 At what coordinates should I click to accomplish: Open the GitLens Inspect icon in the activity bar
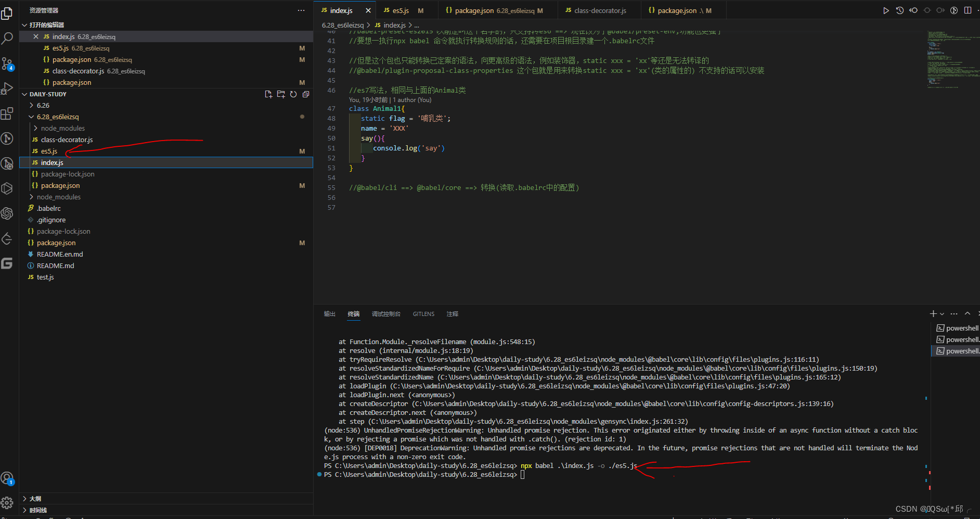[x=7, y=163]
